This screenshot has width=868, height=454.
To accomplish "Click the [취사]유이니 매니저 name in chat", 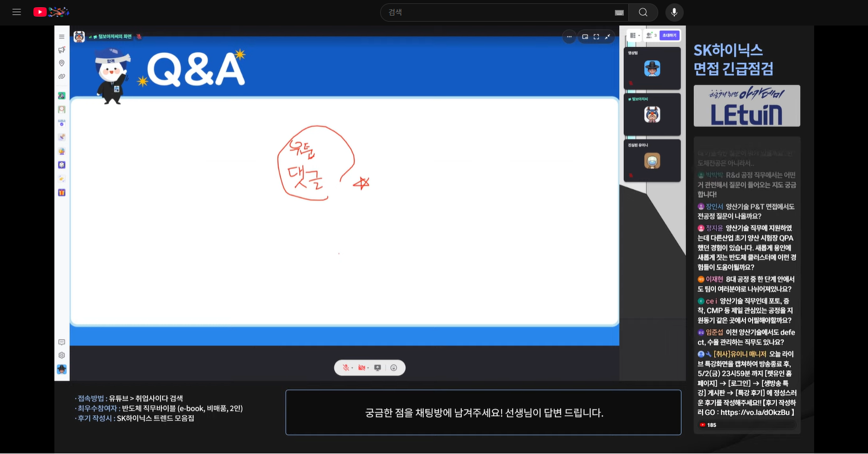I will 740,354.
